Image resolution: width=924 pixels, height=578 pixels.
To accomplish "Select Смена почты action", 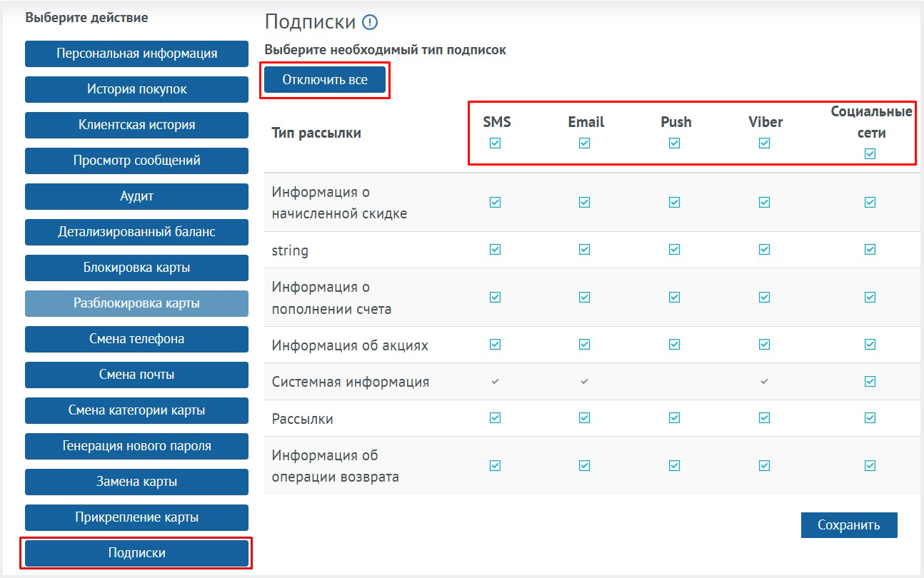I will pos(137,375).
